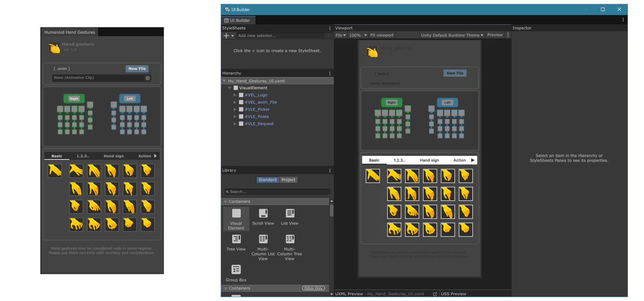Click the VisualElement node icon in Hierarchy

[236, 88]
